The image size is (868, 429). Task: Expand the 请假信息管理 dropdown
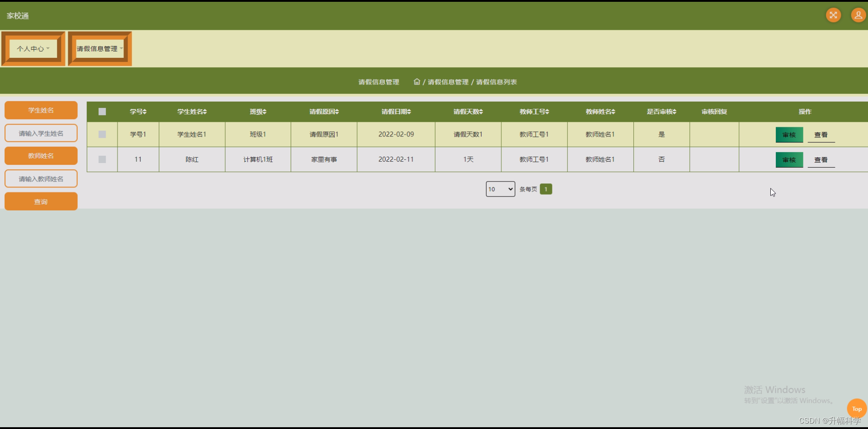coord(99,48)
